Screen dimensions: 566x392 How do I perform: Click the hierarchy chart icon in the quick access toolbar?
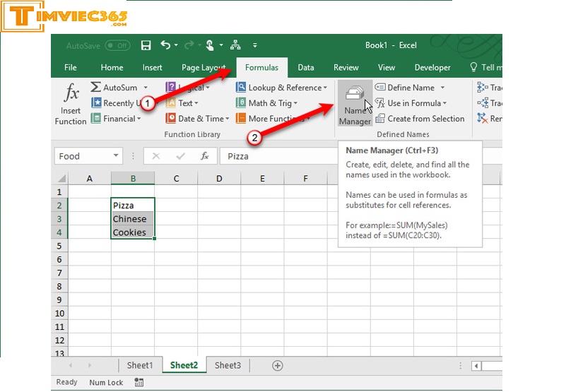(x=235, y=45)
